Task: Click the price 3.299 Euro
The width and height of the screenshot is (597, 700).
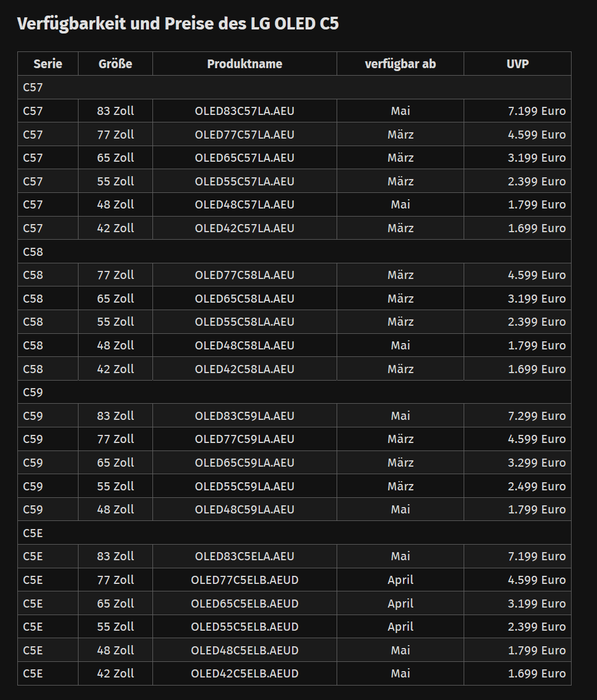Action: [x=537, y=463]
